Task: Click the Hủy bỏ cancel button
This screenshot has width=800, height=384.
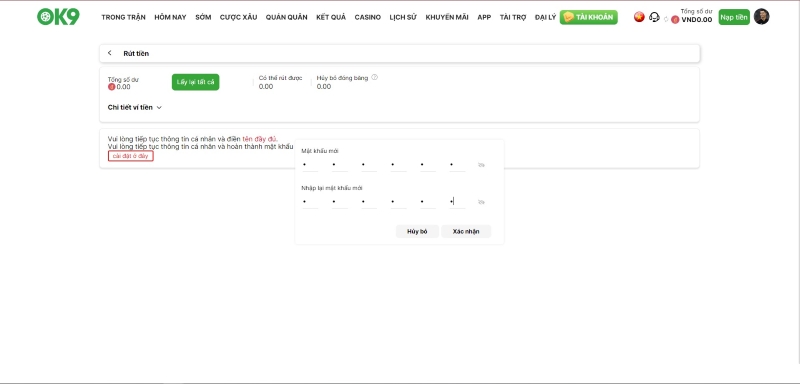Action: click(417, 232)
